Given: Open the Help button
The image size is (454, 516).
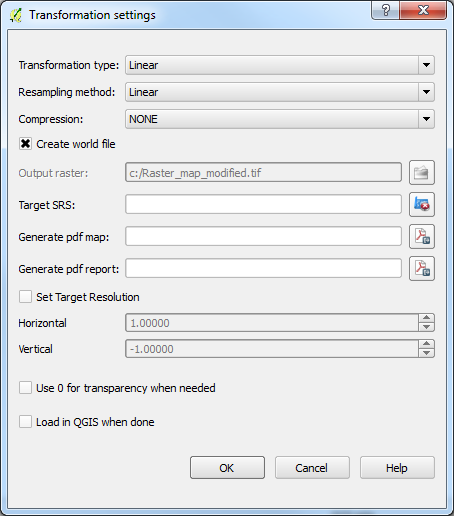Looking at the screenshot, I should [397, 468].
